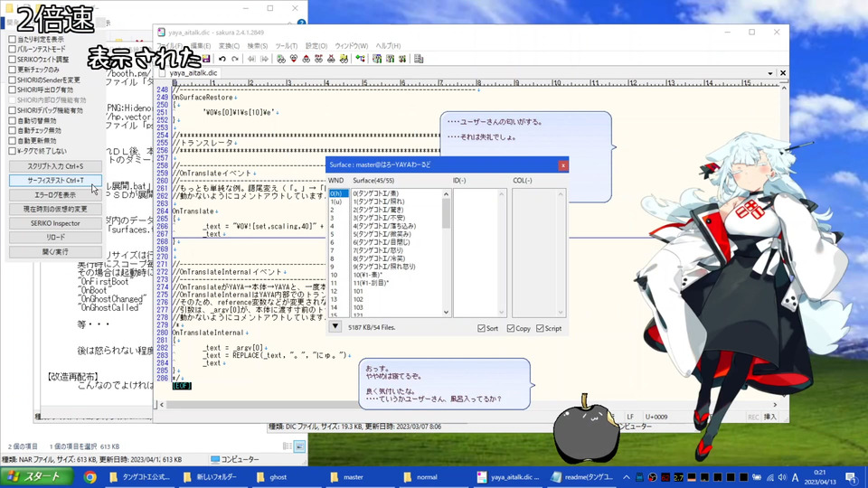The width and height of the screenshot is (868, 488).
Task: Click the volume speaker icon in system tray
Action: point(782,477)
